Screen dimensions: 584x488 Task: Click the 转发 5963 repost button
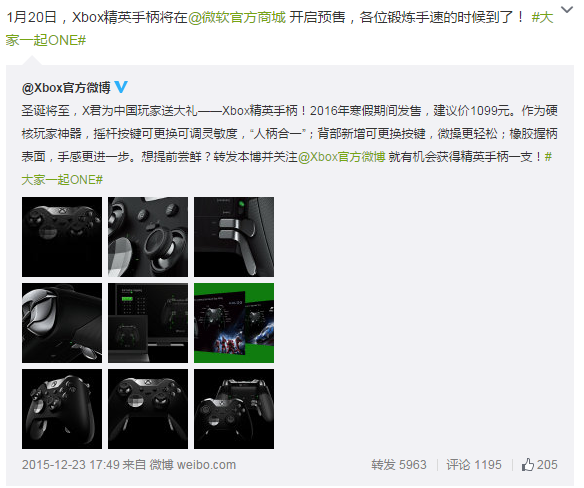pos(399,465)
